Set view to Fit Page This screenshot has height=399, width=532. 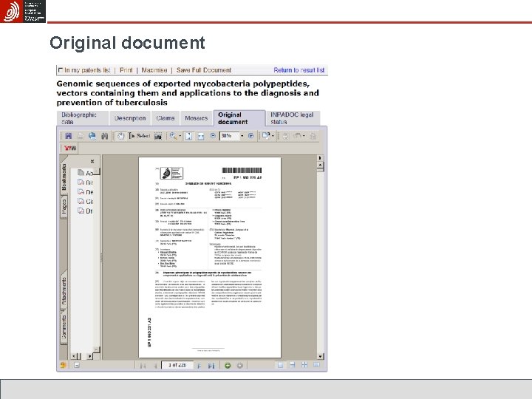coord(188,136)
